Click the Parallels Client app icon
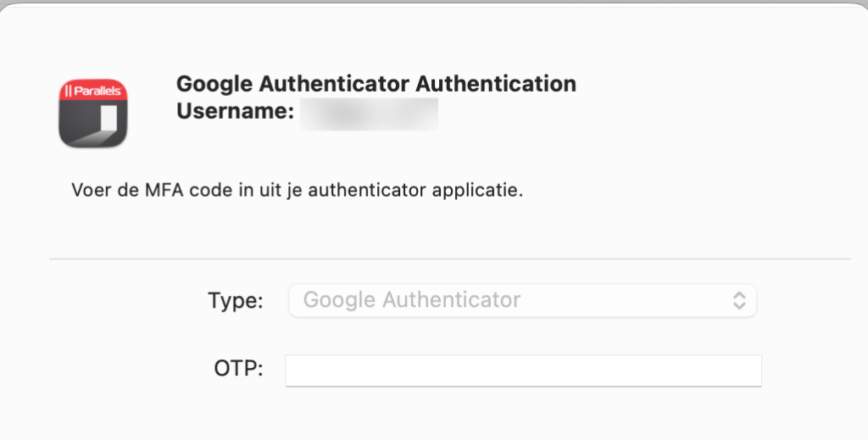The width and height of the screenshot is (868, 440). point(93,113)
